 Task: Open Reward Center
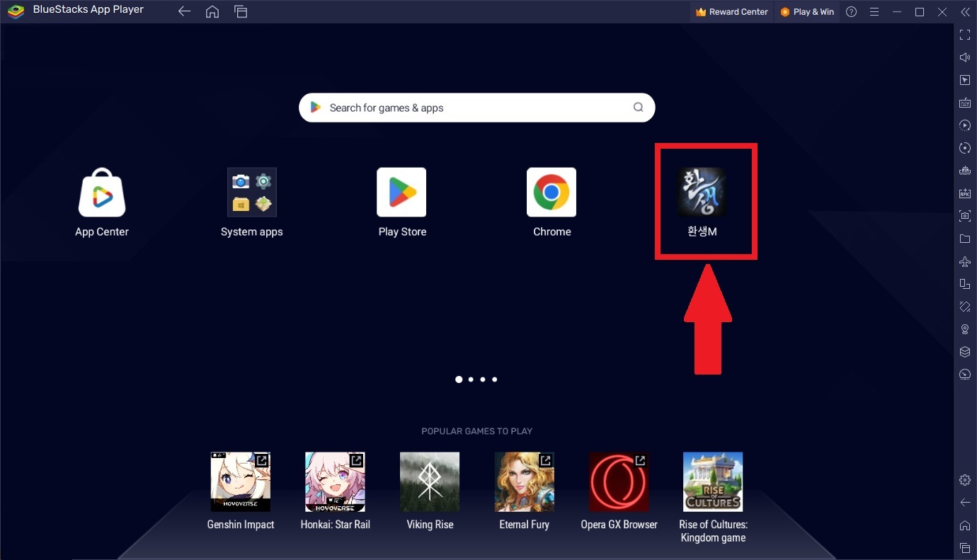(x=732, y=12)
